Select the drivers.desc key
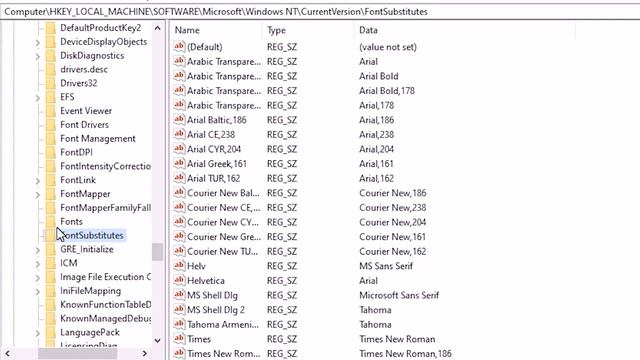Image resolution: width=640 pixels, height=360 pixels. (84, 69)
